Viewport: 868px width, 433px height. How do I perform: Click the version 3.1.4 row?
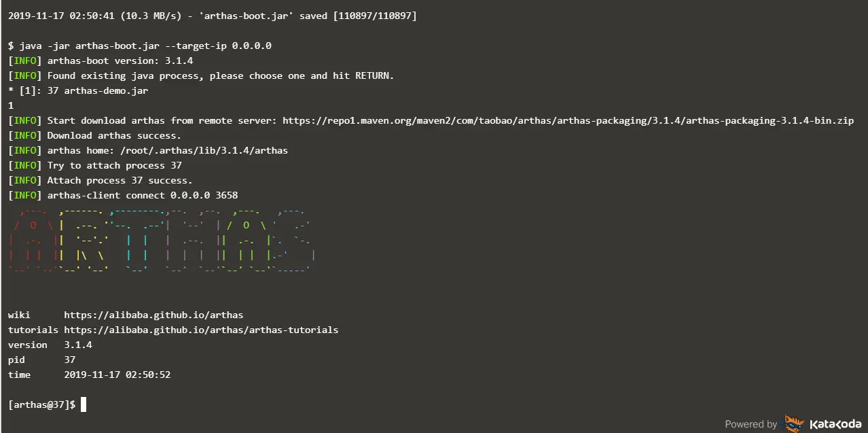[50, 345]
